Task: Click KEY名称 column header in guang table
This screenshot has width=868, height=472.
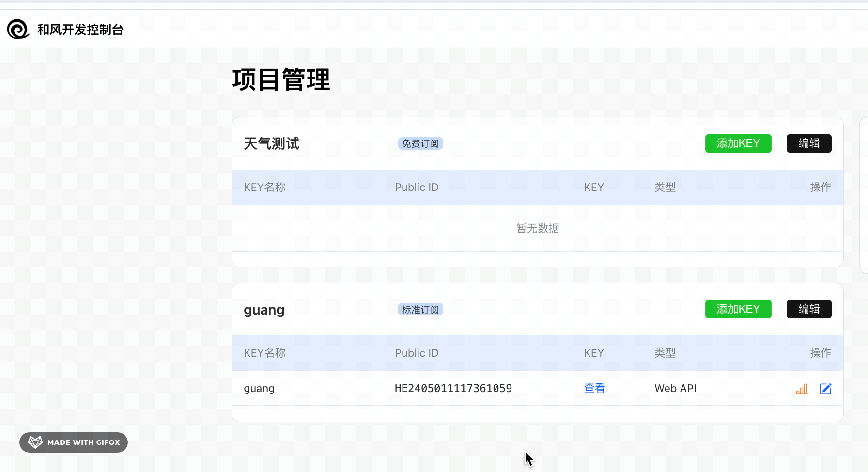Action: [264, 353]
